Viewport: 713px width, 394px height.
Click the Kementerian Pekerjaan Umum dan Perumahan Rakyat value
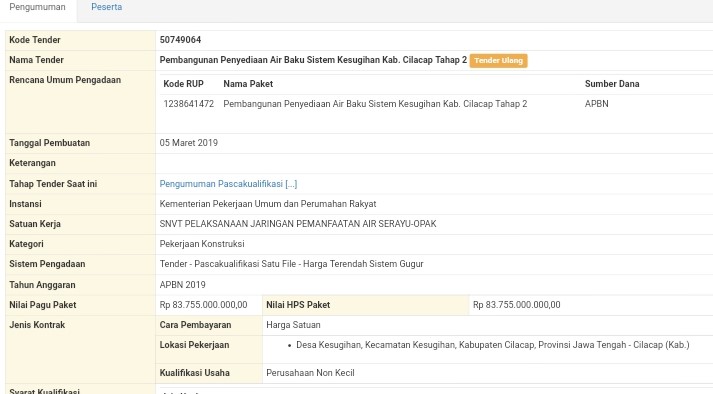click(x=268, y=204)
